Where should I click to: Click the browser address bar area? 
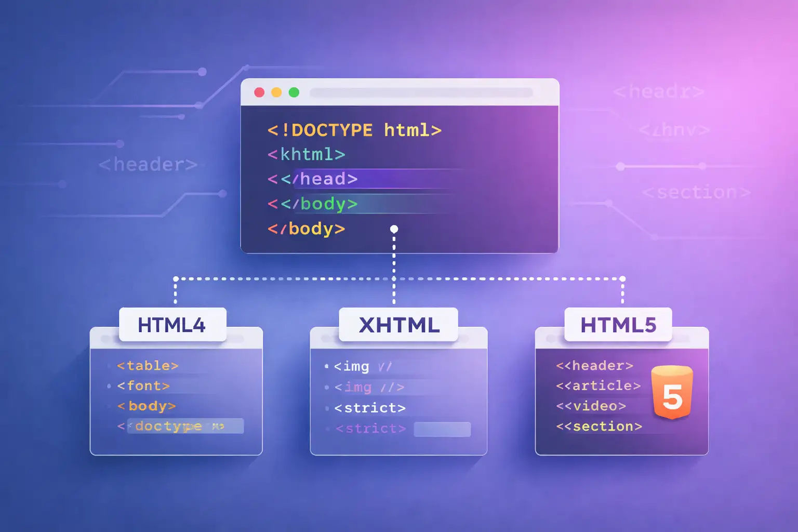[420, 92]
